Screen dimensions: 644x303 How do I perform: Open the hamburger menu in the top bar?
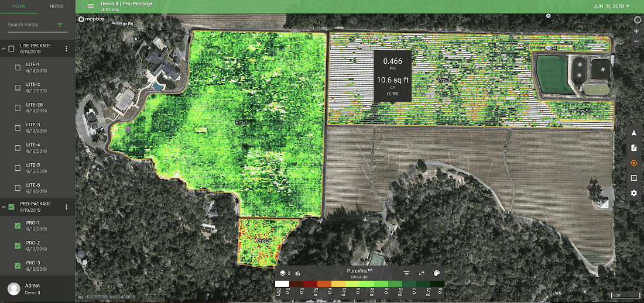click(90, 6)
